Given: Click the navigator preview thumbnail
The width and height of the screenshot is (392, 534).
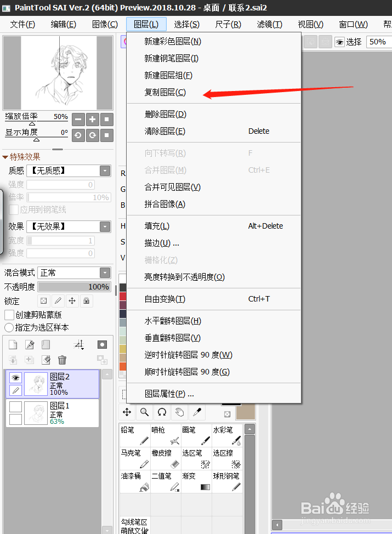Looking at the screenshot, I should (x=58, y=73).
